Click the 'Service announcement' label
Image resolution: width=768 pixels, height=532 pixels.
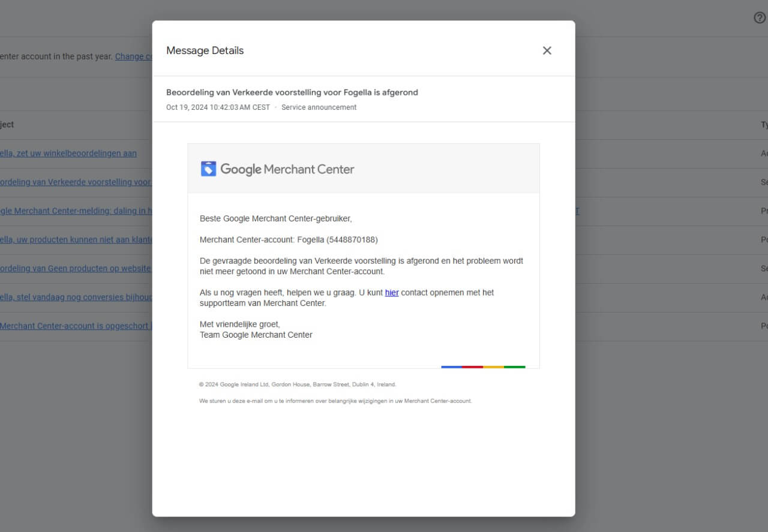(x=319, y=107)
